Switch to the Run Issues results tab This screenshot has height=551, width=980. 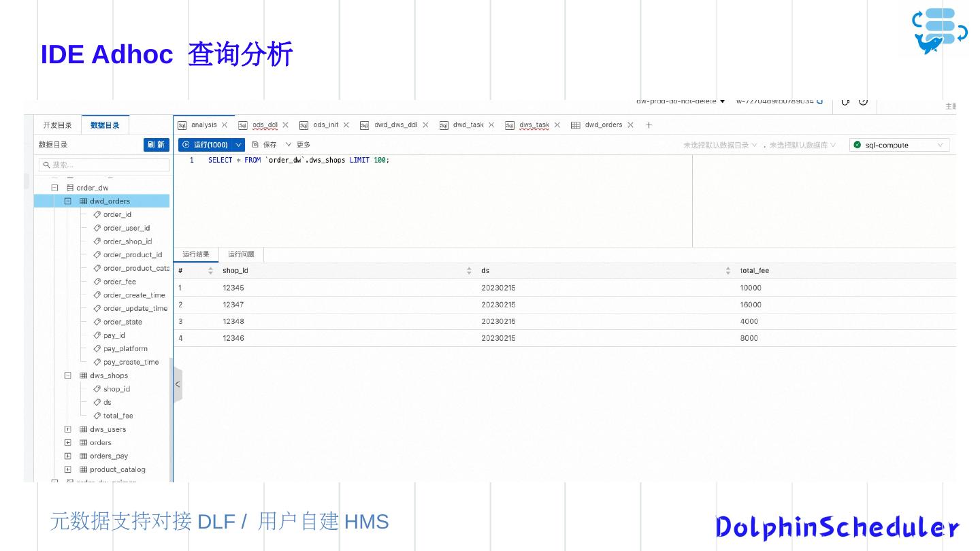(241, 254)
